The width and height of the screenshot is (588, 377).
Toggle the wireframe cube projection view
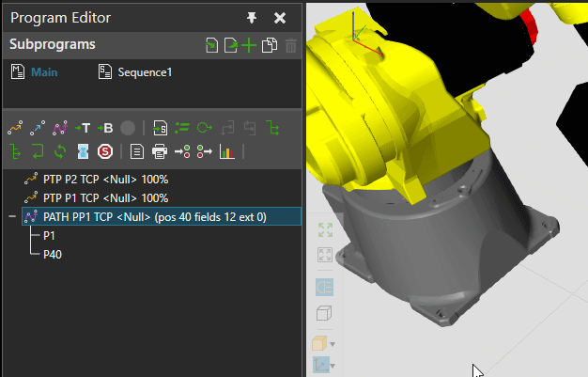324,313
